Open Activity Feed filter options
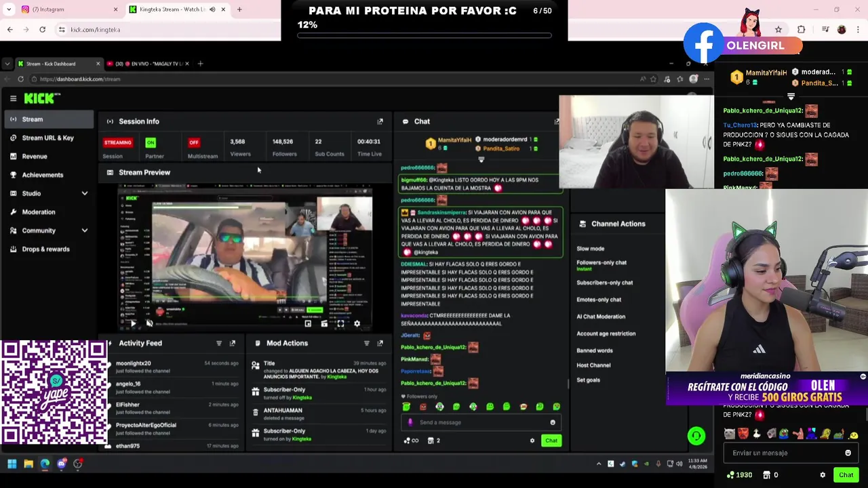 pos(218,343)
